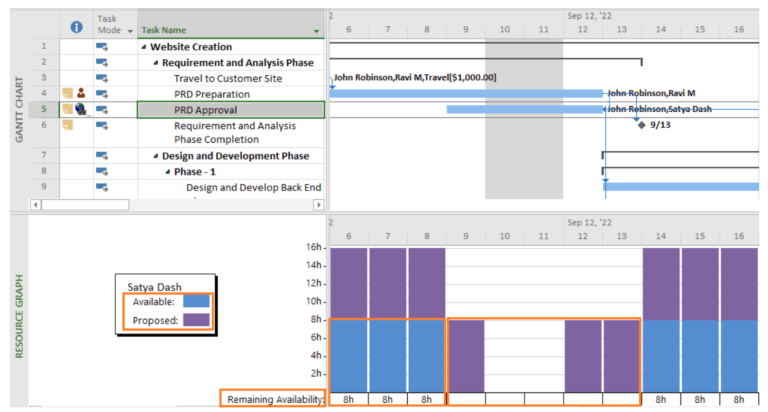
Task: Collapse the Design and Development Phase group
Action: click(156, 156)
